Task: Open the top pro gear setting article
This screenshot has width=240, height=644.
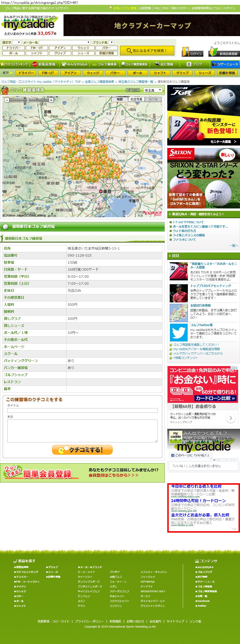Action: point(210,286)
